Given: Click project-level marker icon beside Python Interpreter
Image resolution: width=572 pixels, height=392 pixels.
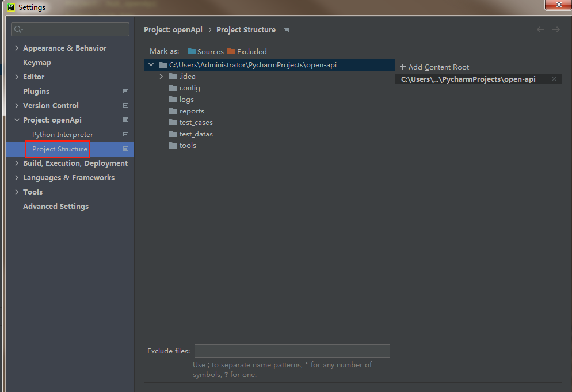Looking at the screenshot, I should [125, 134].
